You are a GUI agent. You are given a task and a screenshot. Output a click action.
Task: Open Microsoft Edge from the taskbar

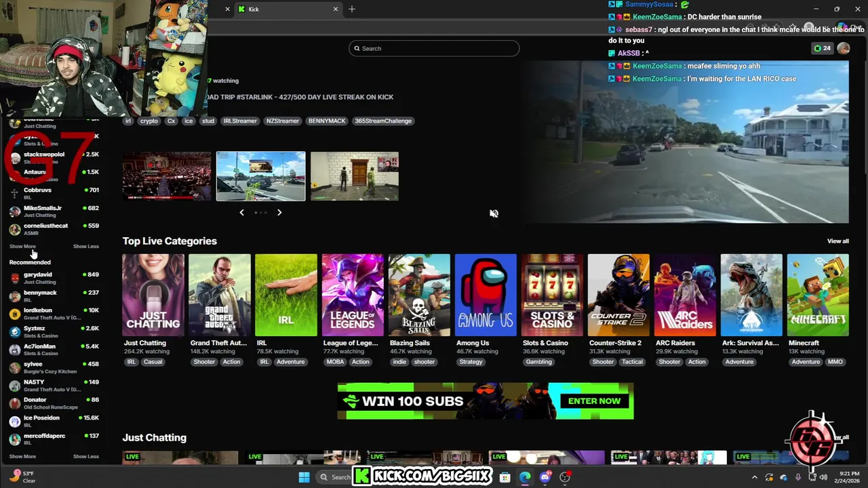point(525,477)
